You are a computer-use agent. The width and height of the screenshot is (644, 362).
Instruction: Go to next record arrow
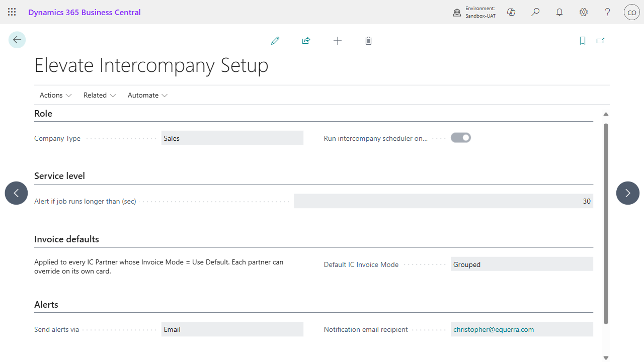tap(628, 193)
